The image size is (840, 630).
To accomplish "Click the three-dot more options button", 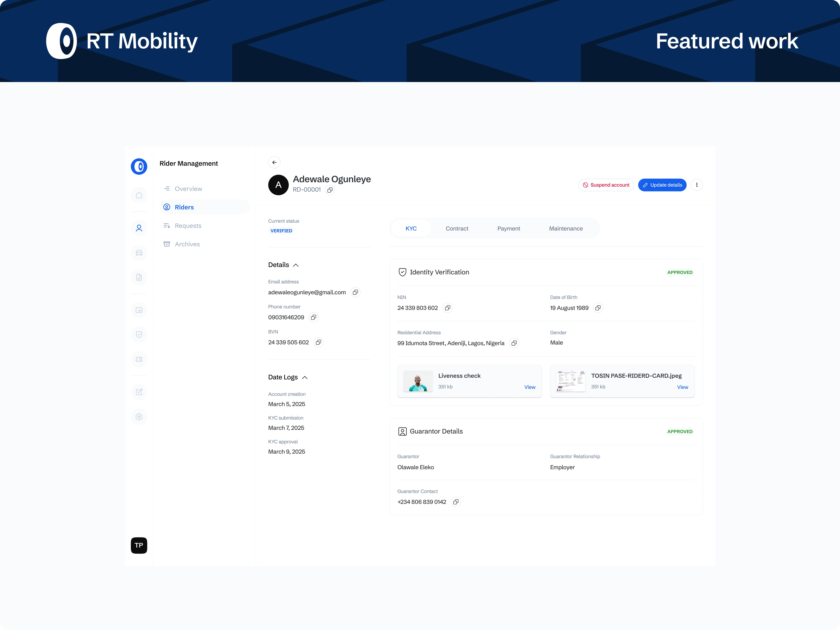I will [x=696, y=185].
